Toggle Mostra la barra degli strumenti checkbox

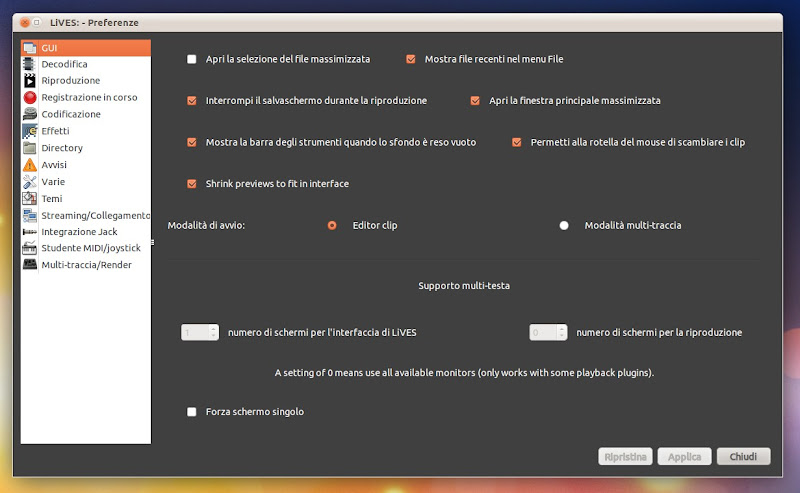pos(192,142)
